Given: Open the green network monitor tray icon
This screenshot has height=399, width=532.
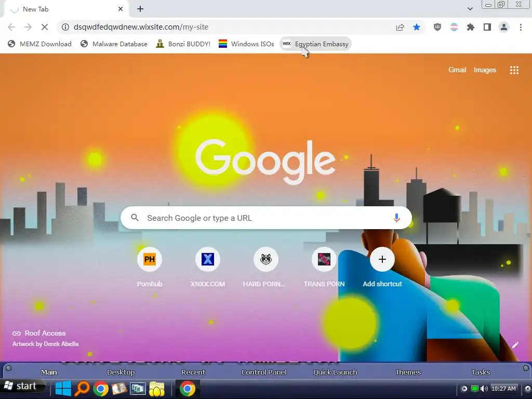Looking at the screenshot, I should click(x=475, y=389).
